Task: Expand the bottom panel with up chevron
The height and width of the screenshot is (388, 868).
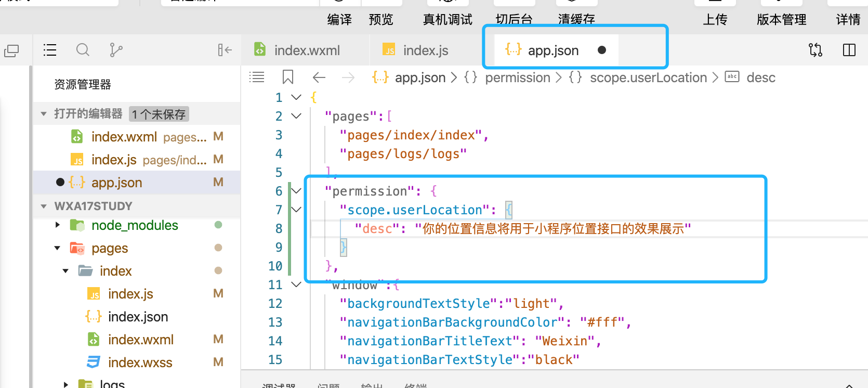Action: coord(849,385)
